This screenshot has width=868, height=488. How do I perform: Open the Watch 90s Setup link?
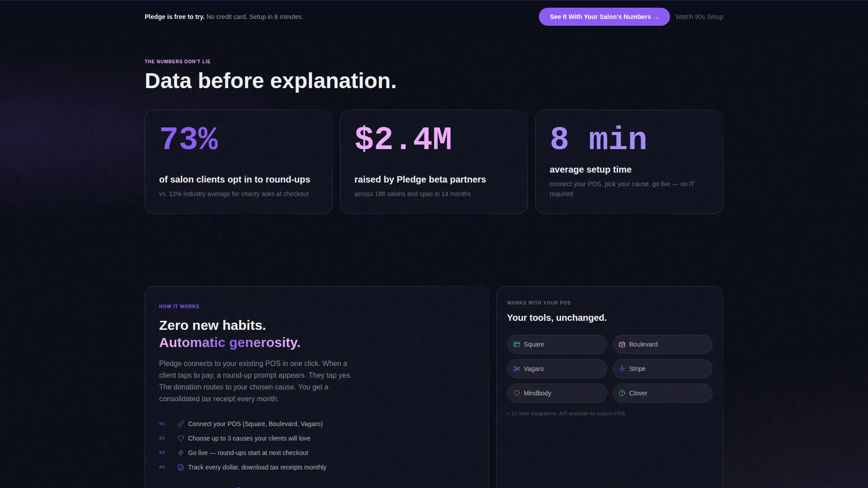pos(699,17)
